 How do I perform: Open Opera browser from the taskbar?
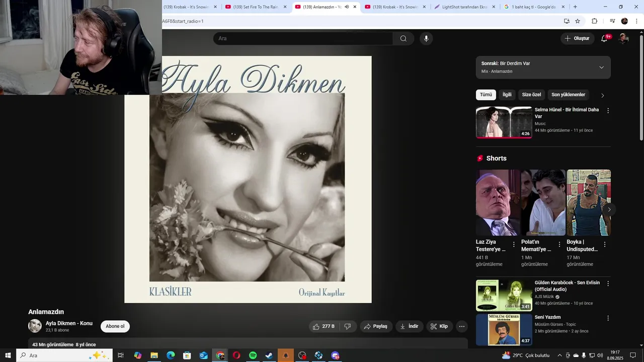(x=236, y=355)
